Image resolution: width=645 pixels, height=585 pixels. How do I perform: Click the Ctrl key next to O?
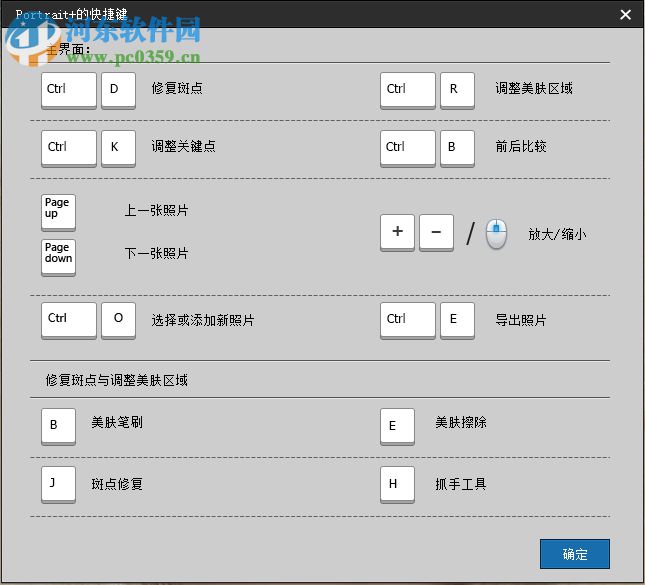(69, 320)
